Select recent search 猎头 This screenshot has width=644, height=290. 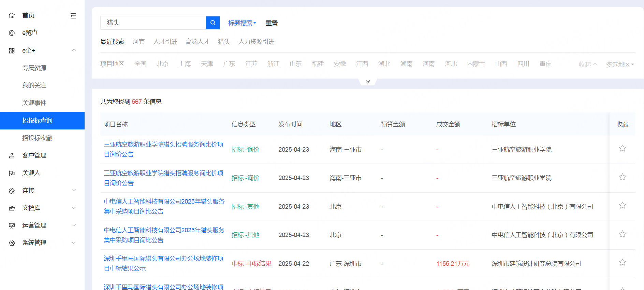coord(224,42)
